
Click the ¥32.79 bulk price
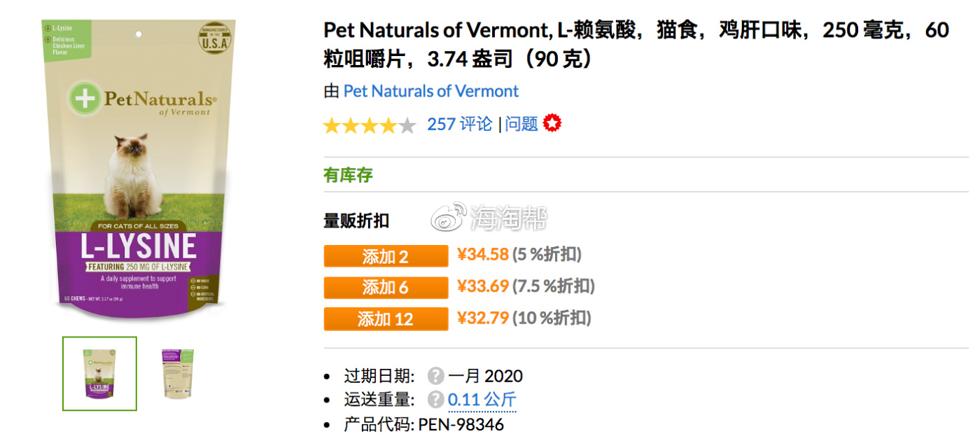(483, 318)
